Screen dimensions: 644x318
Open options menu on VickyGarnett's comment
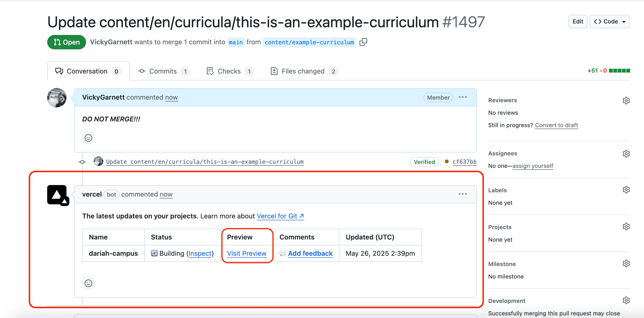pos(463,97)
